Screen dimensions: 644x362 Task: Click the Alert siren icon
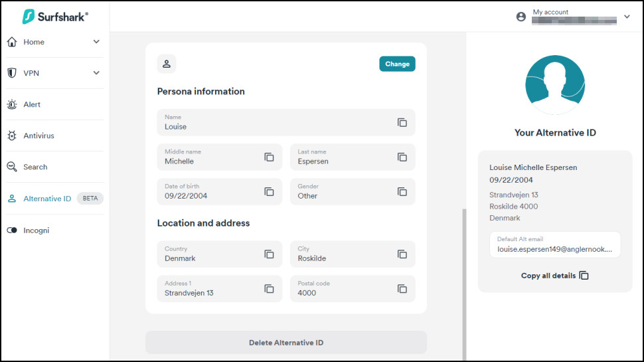coord(12,104)
